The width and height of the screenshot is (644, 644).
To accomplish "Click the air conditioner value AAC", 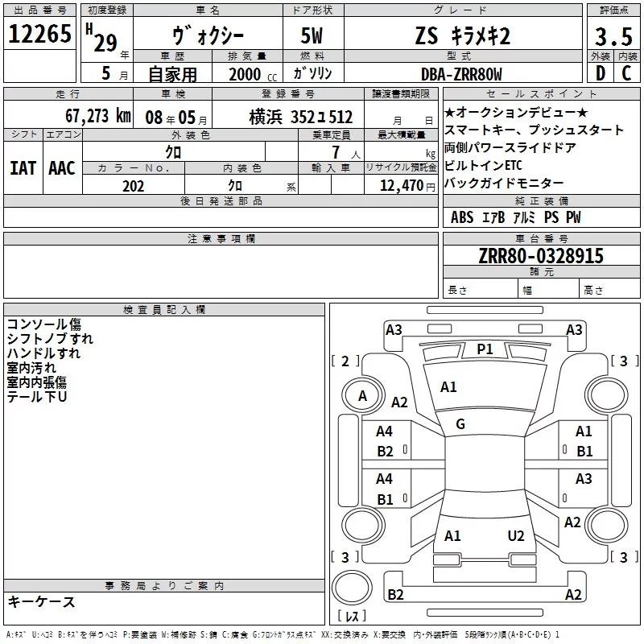I will (x=62, y=168).
